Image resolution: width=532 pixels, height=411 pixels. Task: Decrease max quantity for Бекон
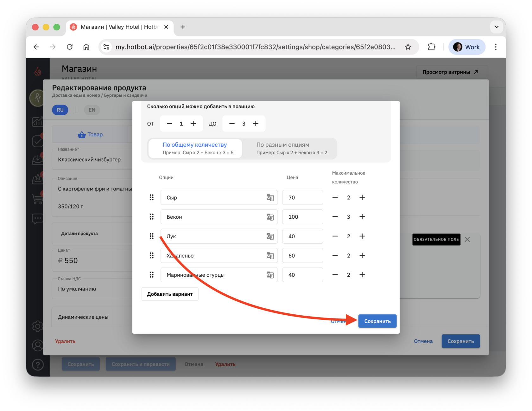coord(335,217)
